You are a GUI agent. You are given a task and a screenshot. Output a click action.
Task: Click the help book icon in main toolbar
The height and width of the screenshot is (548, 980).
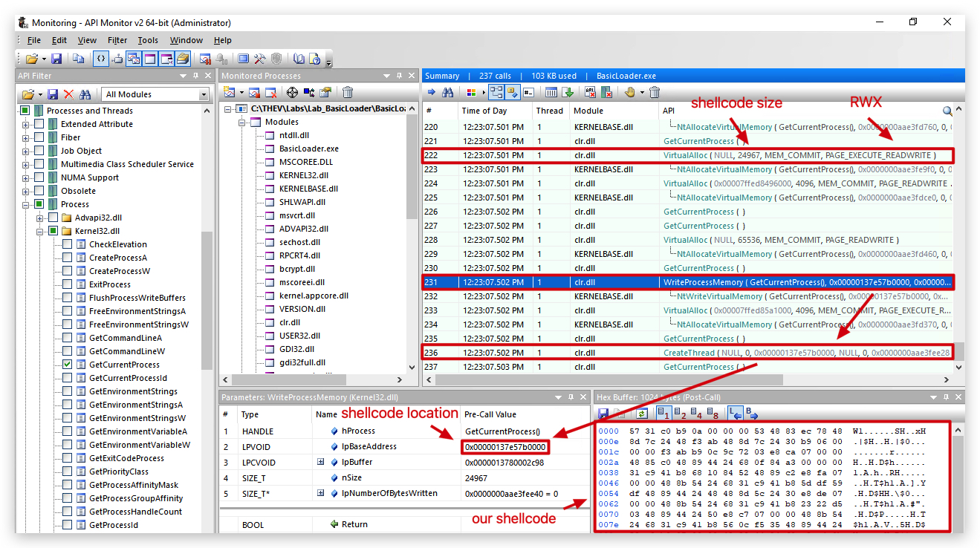[299, 59]
